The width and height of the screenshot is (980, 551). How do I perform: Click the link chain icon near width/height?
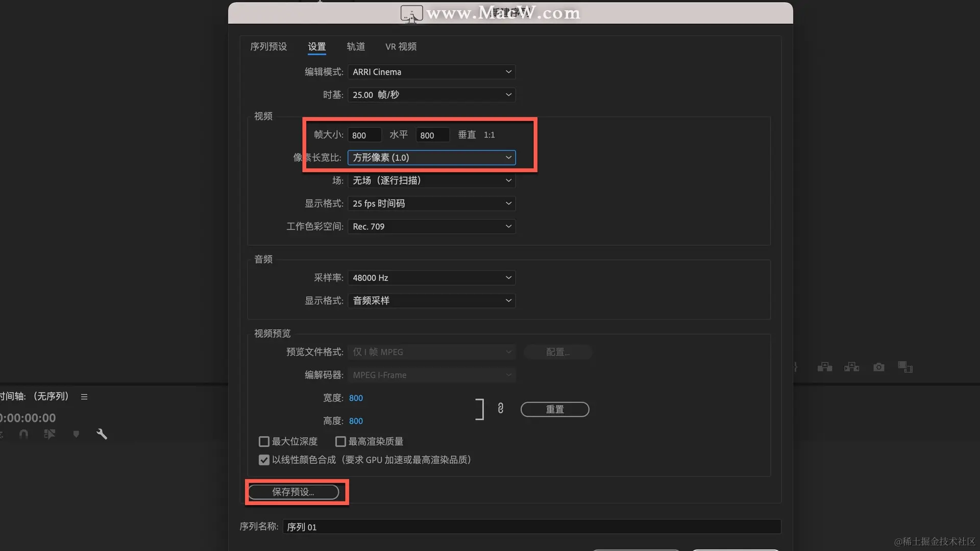(x=500, y=408)
